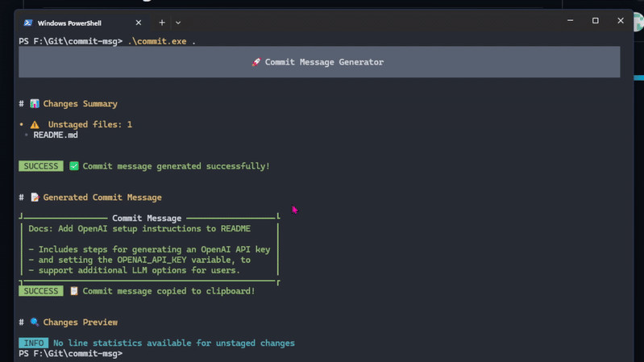The height and width of the screenshot is (362, 644).
Task: Close the Windows PowerShell tab
Action: [139, 23]
